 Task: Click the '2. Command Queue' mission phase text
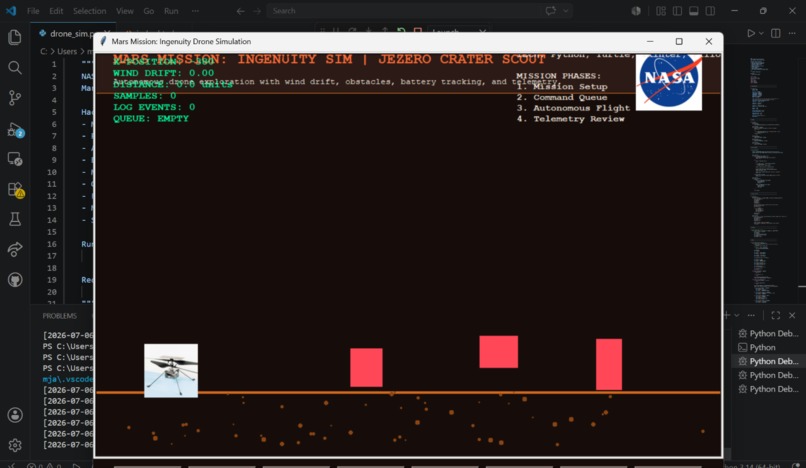(x=562, y=97)
